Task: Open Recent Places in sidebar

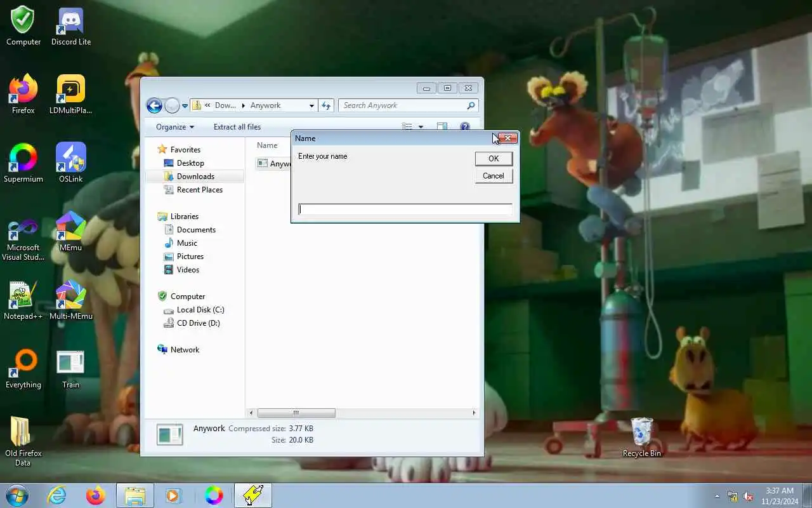Action: [x=199, y=190]
